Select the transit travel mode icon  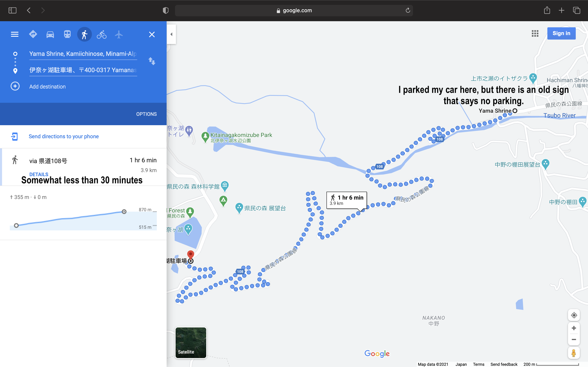pyautogui.click(x=67, y=34)
